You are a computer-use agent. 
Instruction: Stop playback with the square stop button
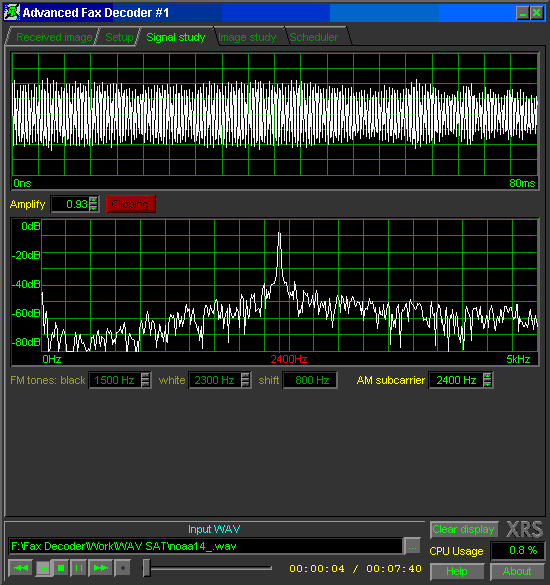click(x=61, y=568)
